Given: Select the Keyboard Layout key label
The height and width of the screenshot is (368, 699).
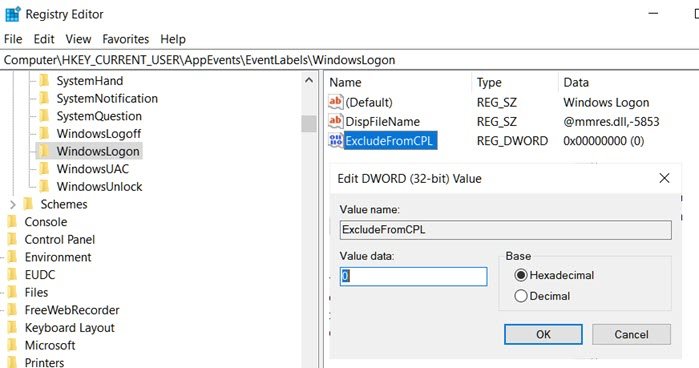Looking at the screenshot, I should [x=70, y=328].
